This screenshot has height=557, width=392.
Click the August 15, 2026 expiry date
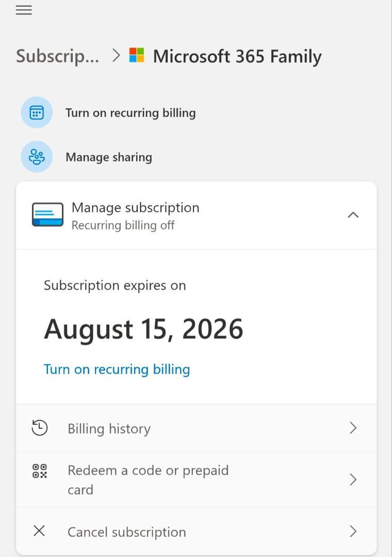143,329
